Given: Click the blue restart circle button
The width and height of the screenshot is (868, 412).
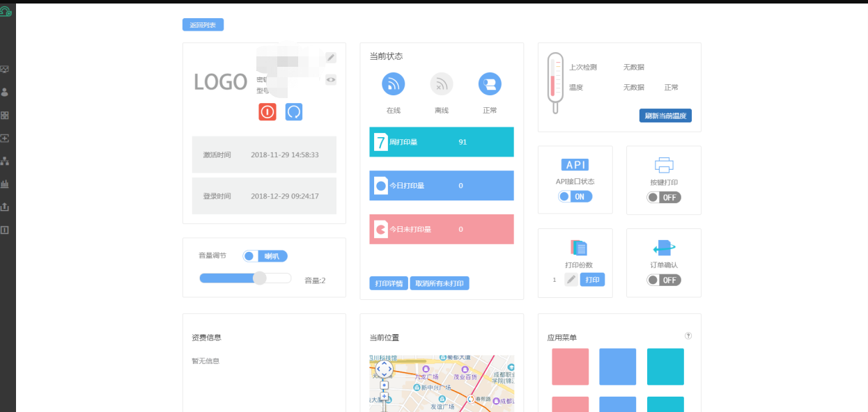Looking at the screenshot, I should tap(294, 112).
